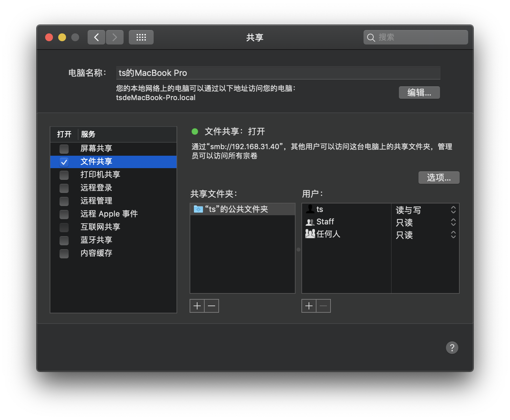Click the search magnifier icon
This screenshot has width=510, height=420.
(371, 38)
